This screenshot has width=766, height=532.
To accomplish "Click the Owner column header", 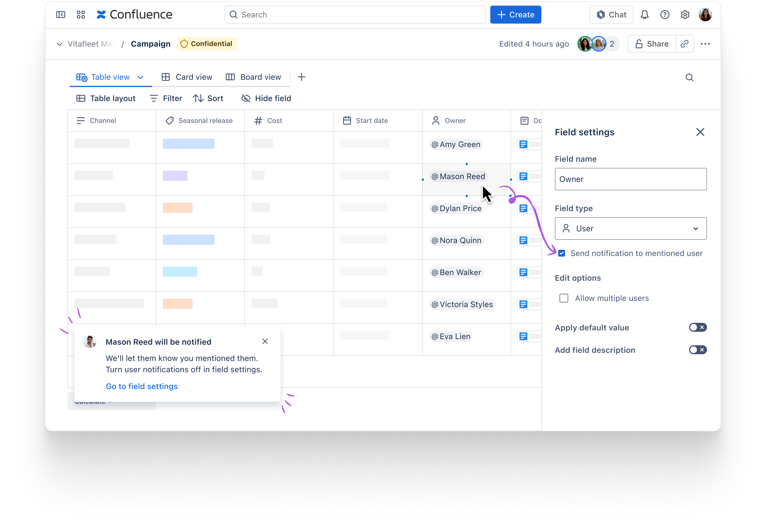I will coord(466,121).
